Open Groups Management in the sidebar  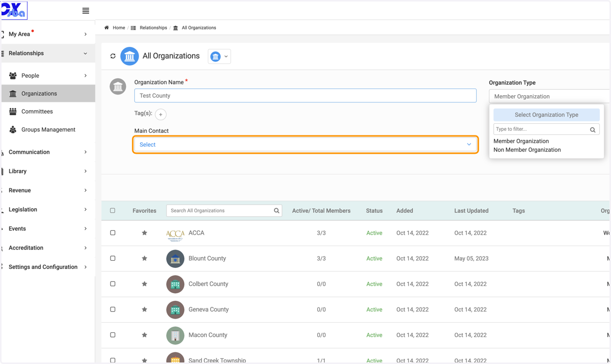(x=48, y=130)
